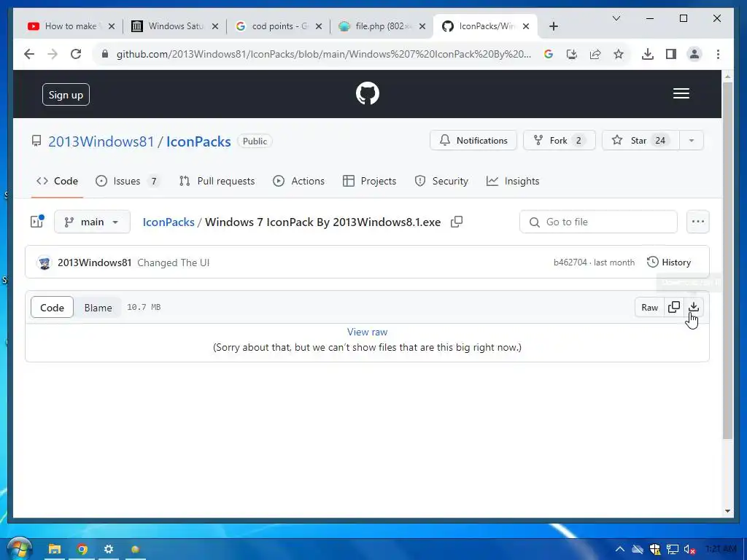Switch to the cod points Google tab
Viewport: 747px width, 560px height.
point(279,26)
